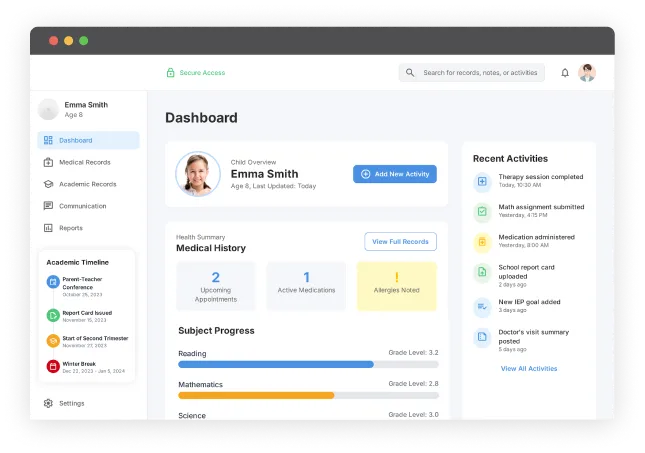Select the Parent-Teacher Conference timeline marker
The width and height of the screenshot is (645, 453).
53,282
